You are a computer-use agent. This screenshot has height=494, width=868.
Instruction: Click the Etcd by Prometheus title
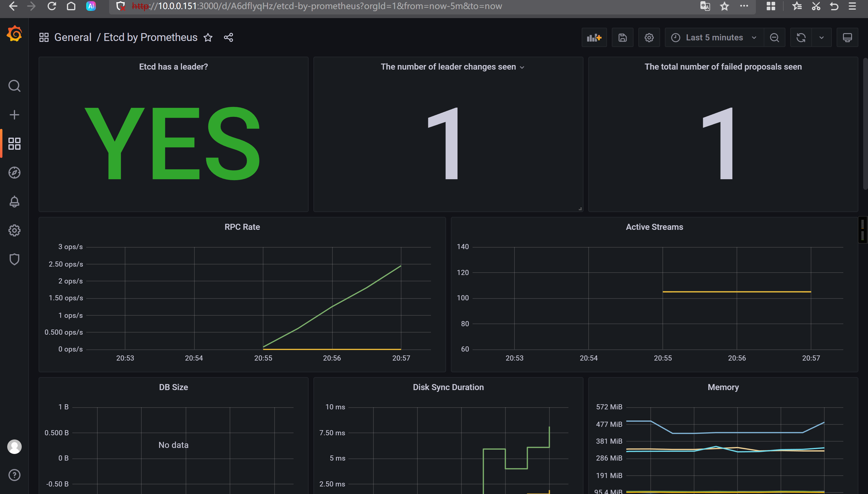tap(150, 37)
